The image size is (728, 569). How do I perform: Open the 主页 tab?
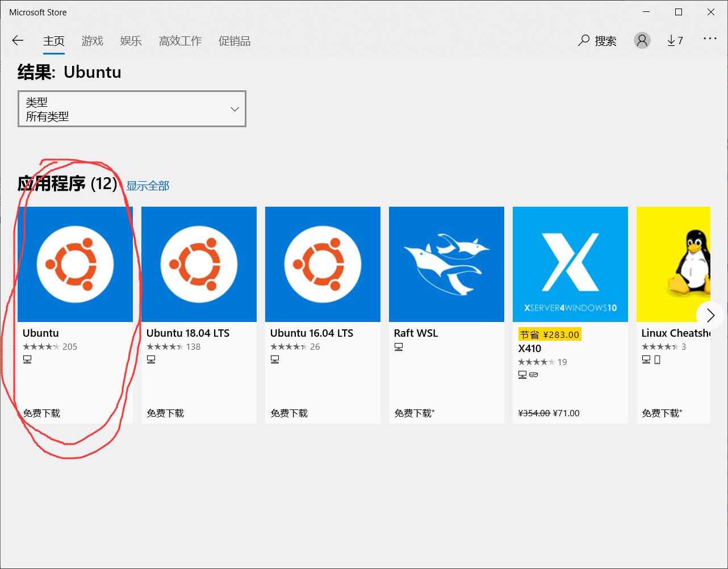coord(54,41)
